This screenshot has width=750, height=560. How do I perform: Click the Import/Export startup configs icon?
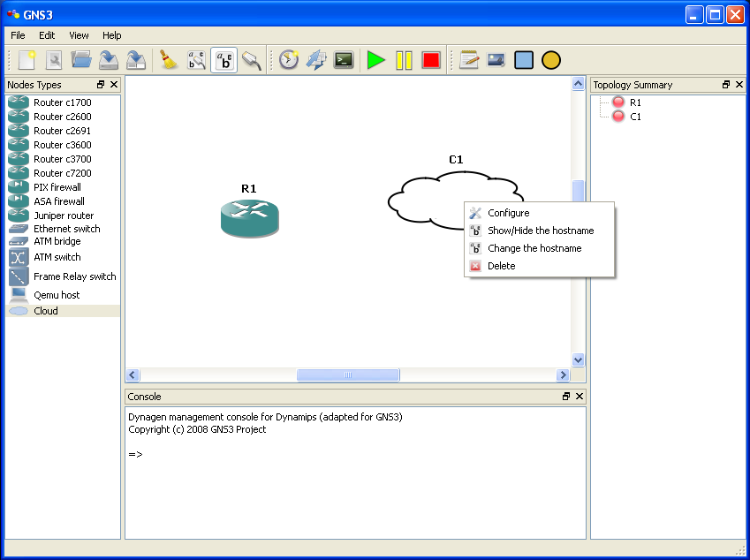pyautogui.click(x=315, y=60)
